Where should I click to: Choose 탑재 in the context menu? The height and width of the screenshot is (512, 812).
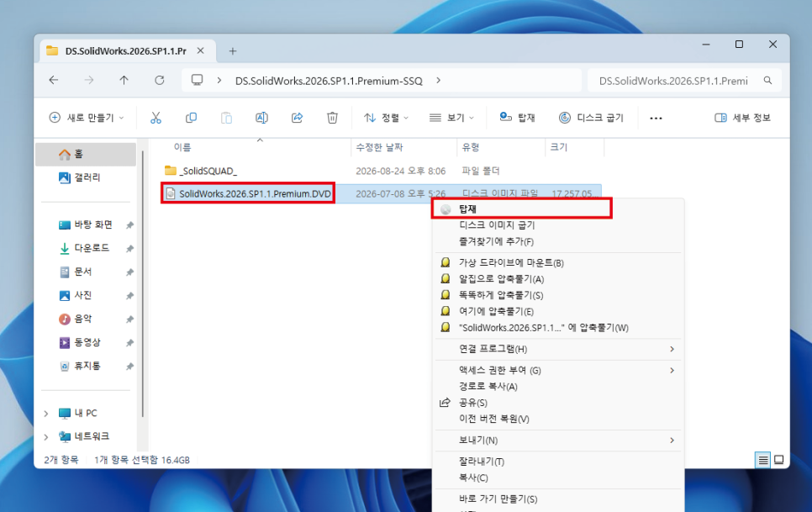pos(522,208)
